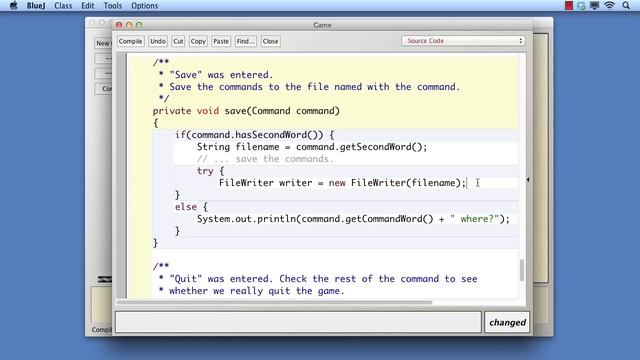Click the Copy button
The width and height of the screenshot is (640, 360).
tap(198, 41)
